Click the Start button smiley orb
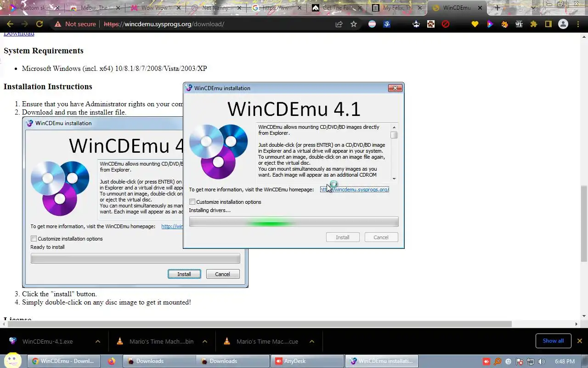Viewport: 588px width, 368px height. tap(13, 360)
